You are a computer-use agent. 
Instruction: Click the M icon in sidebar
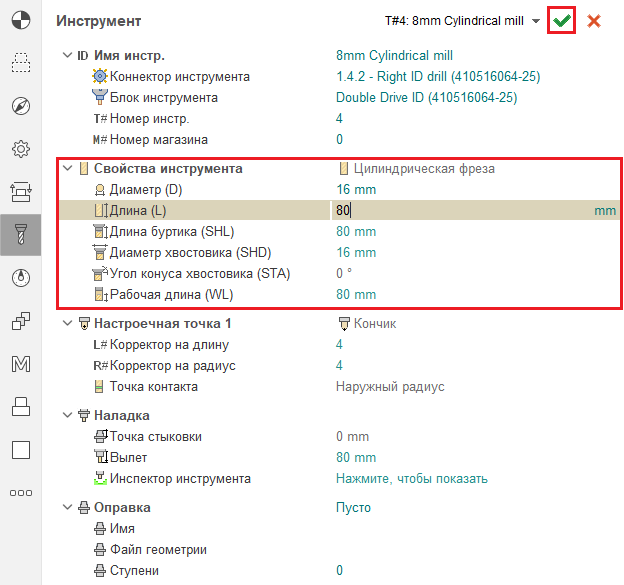click(20, 364)
